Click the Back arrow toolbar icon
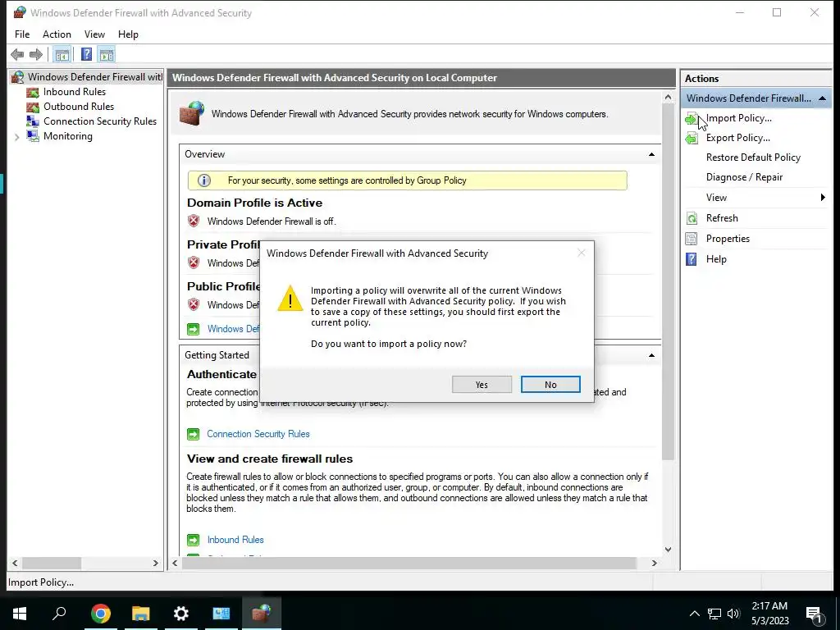 17,54
